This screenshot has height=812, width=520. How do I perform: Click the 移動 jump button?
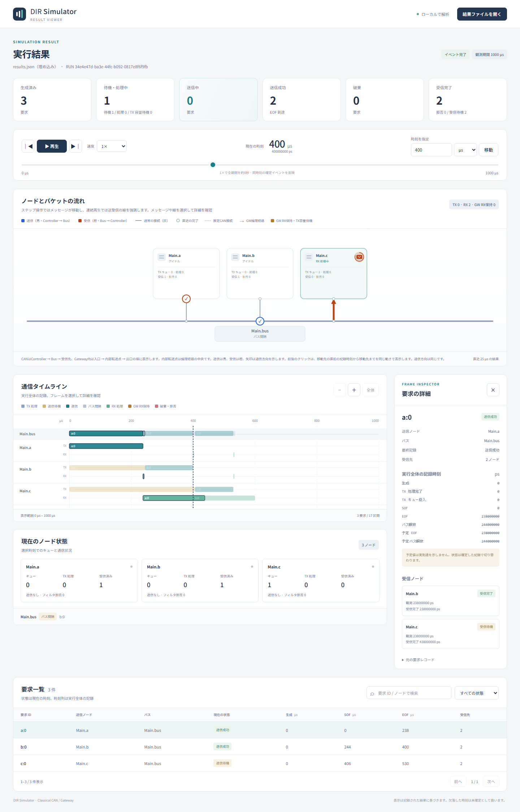pyautogui.click(x=489, y=150)
